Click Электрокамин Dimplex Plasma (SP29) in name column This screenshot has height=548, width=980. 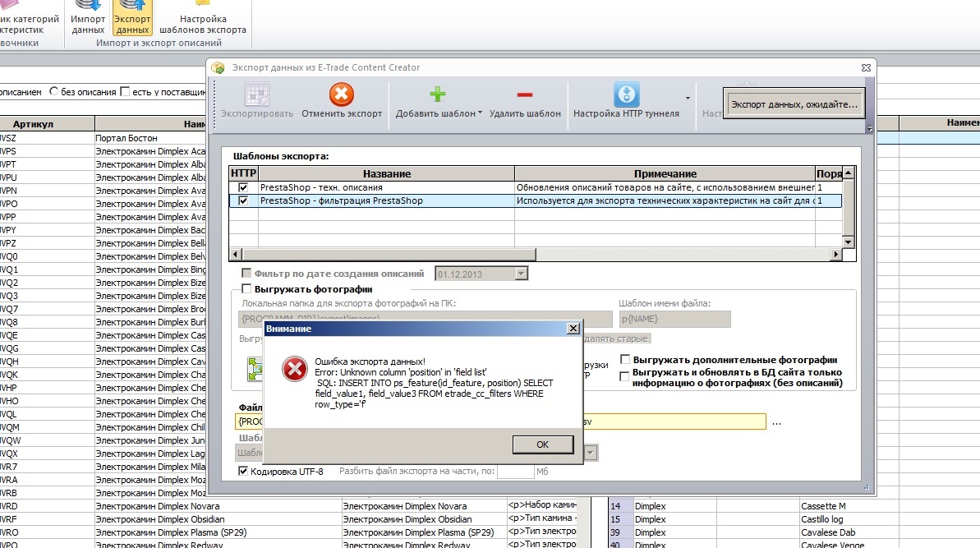click(171, 532)
